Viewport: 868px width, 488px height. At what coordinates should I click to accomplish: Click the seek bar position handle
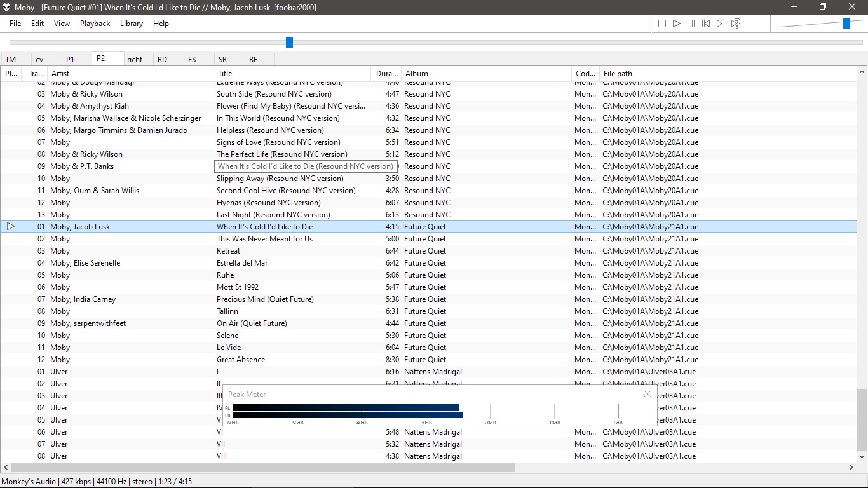(289, 42)
